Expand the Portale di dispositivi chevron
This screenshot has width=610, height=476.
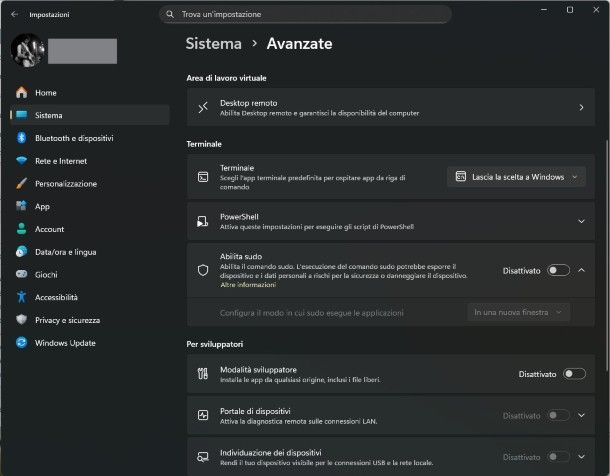coord(581,415)
